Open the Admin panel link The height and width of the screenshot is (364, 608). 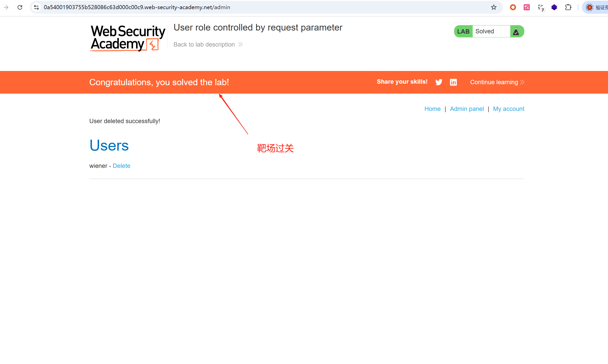pyautogui.click(x=467, y=109)
